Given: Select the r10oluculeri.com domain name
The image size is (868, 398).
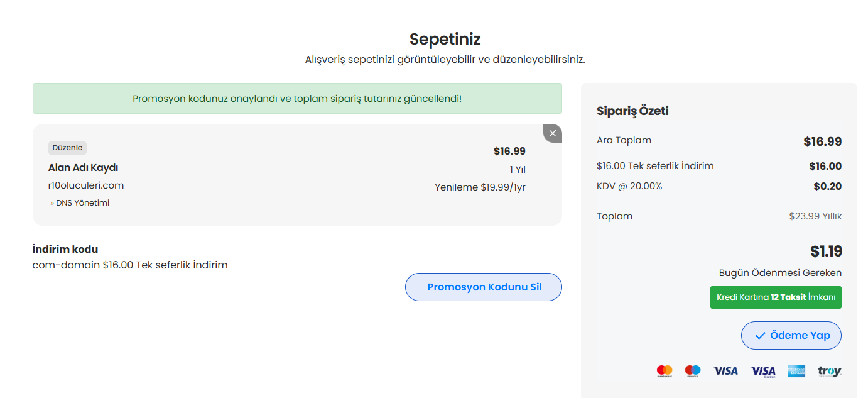Looking at the screenshot, I should [86, 185].
